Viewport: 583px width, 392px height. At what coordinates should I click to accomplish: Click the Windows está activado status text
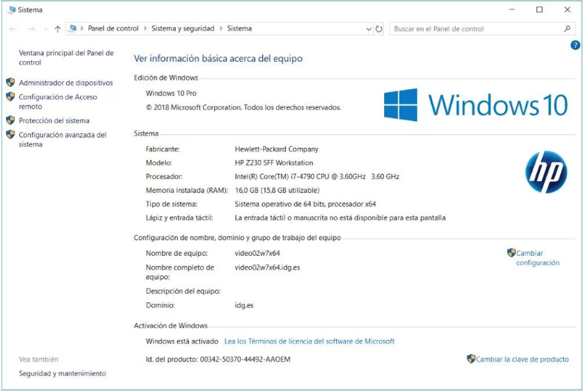[x=182, y=341]
